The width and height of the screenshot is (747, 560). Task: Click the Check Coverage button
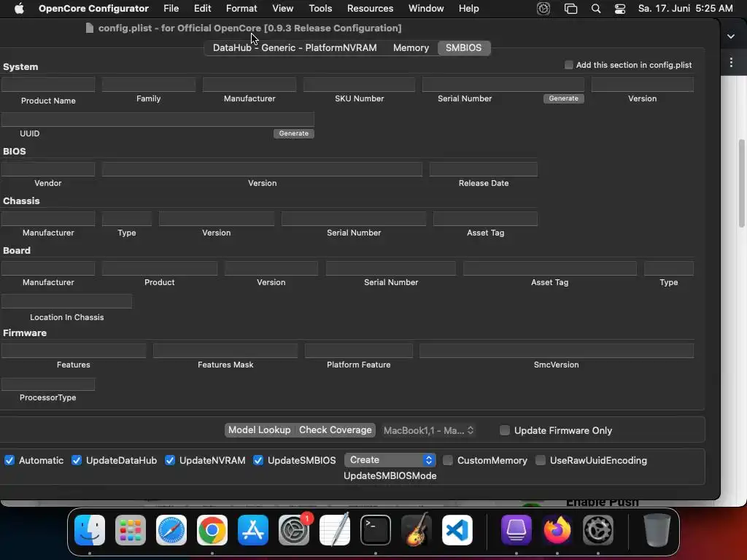point(336,430)
